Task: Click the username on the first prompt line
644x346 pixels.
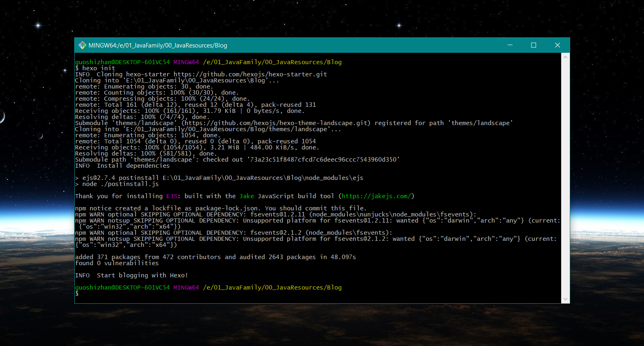Action: 122,62
